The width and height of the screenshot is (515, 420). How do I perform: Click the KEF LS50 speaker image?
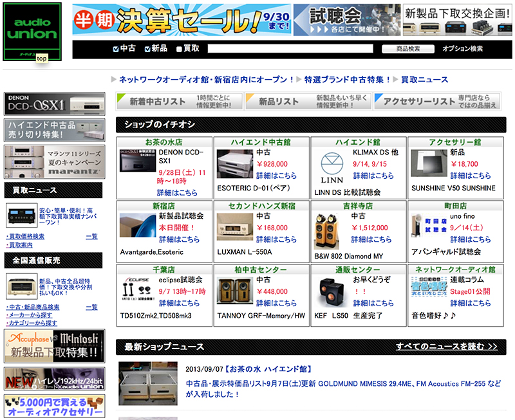332,293
